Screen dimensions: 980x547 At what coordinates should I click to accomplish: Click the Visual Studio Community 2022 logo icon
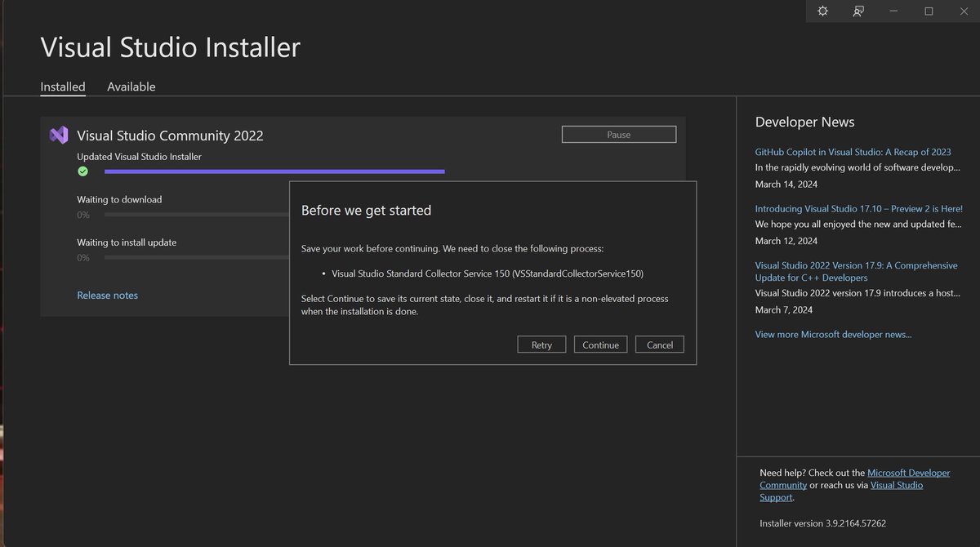click(x=59, y=136)
